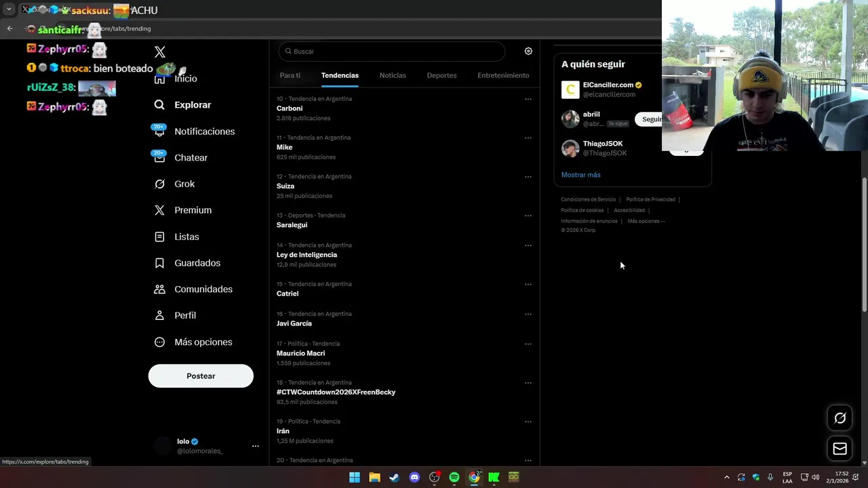The height and width of the screenshot is (488, 868).
Task: Open Política de Privacidad link
Action: (650, 199)
